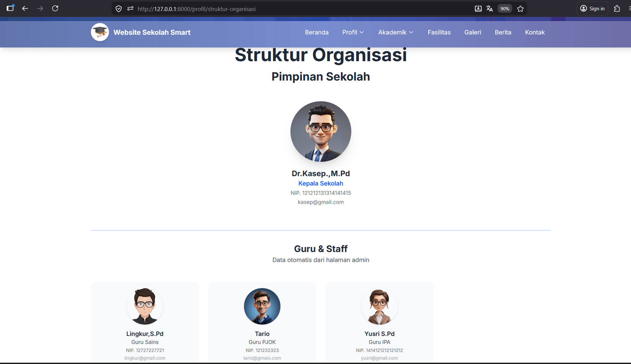Click the Guru & Staff heading
This screenshot has width=631, height=364.
321,249
